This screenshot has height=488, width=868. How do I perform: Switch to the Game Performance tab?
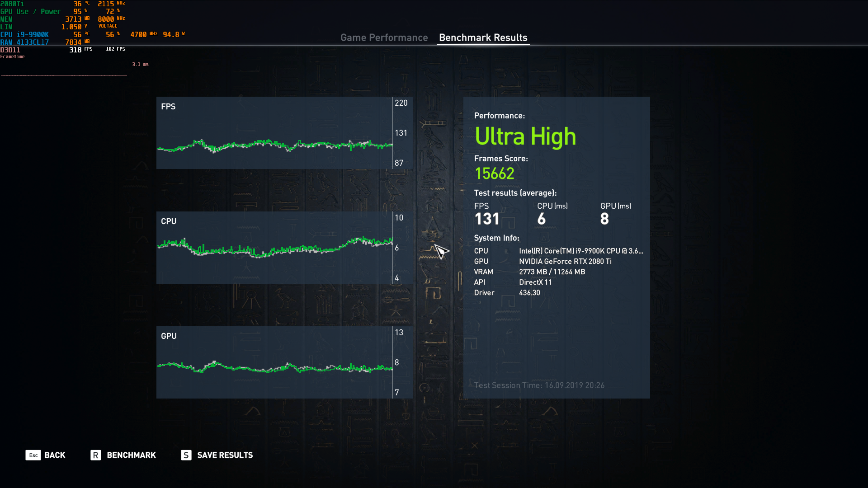click(384, 38)
